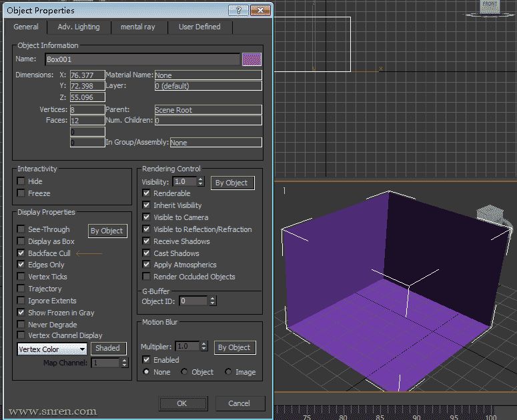Viewport: 517px width, 420px height.
Task: Enable the See-Through checkbox
Action: 21,229
